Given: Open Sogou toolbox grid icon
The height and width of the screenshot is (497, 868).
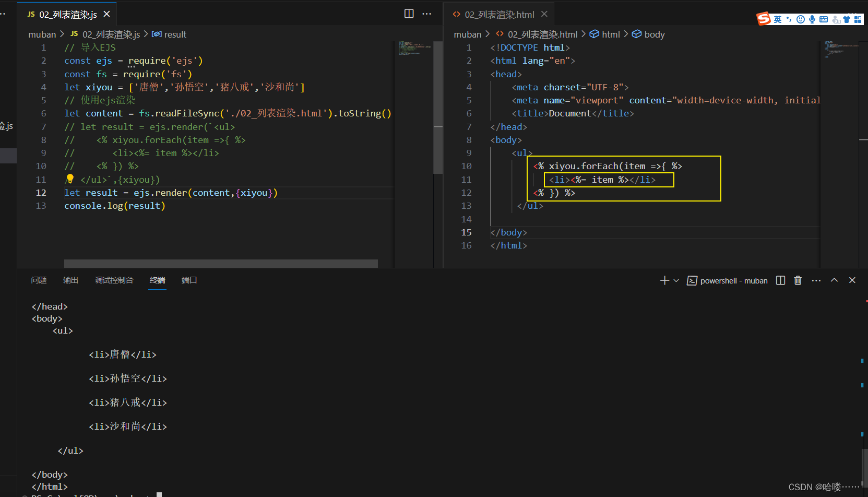Looking at the screenshot, I should pyautogui.click(x=858, y=19).
